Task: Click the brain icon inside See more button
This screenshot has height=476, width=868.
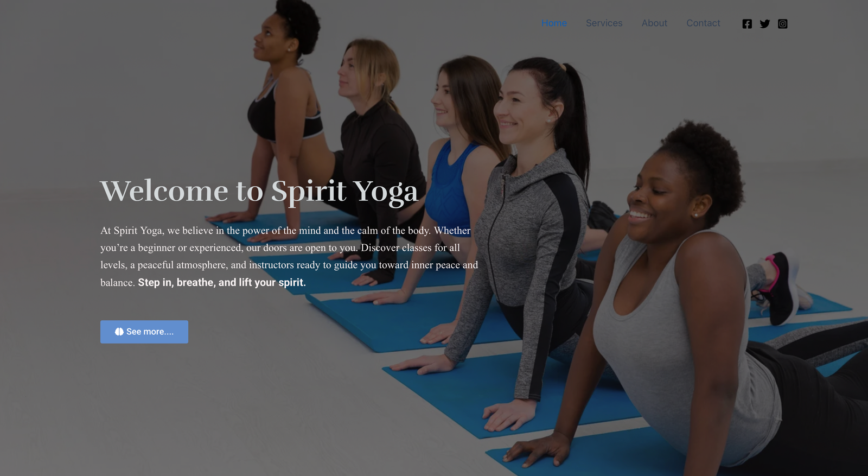Action: click(x=119, y=332)
